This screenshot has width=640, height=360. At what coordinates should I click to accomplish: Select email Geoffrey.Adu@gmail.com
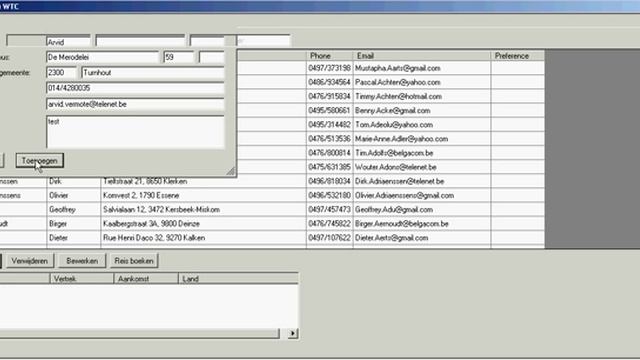[394, 210]
